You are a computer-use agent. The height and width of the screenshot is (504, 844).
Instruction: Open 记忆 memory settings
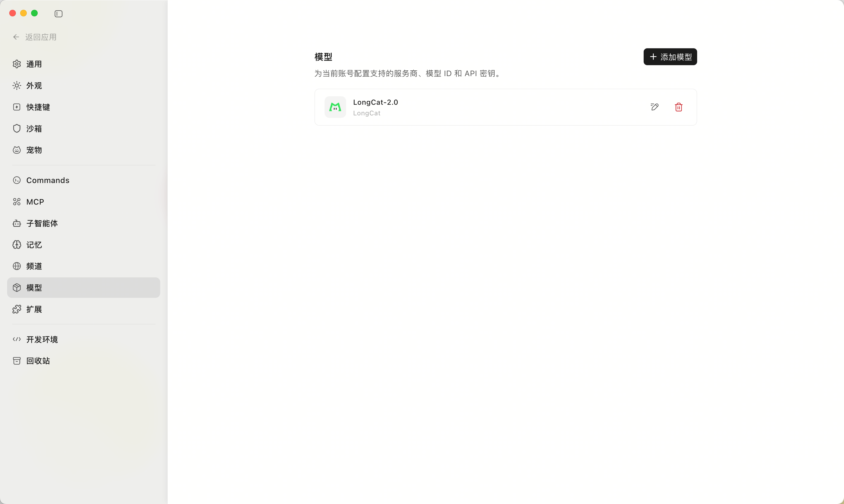click(x=83, y=245)
